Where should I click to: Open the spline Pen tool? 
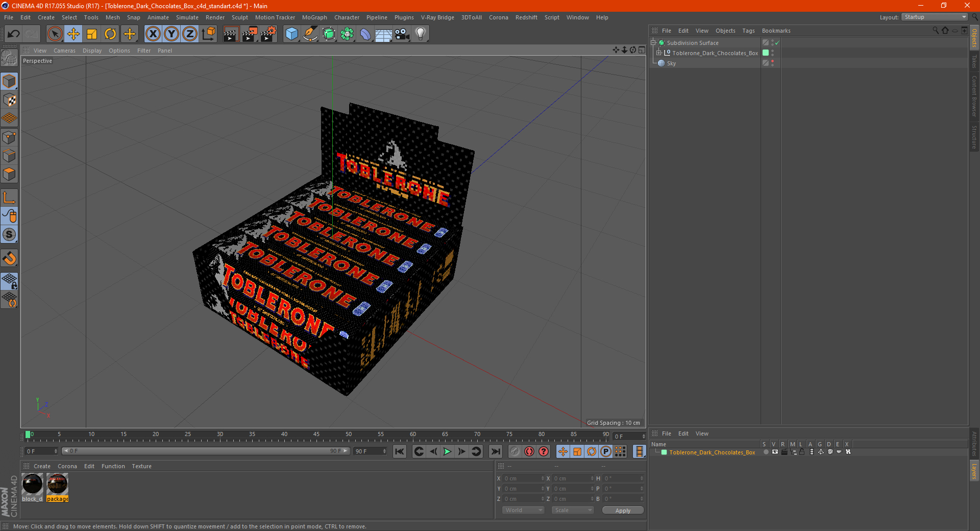(x=310, y=34)
